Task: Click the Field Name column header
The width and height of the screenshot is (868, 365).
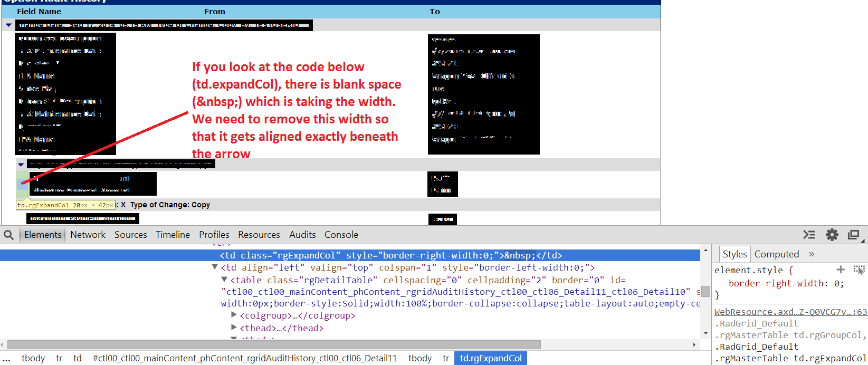Action: [39, 12]
